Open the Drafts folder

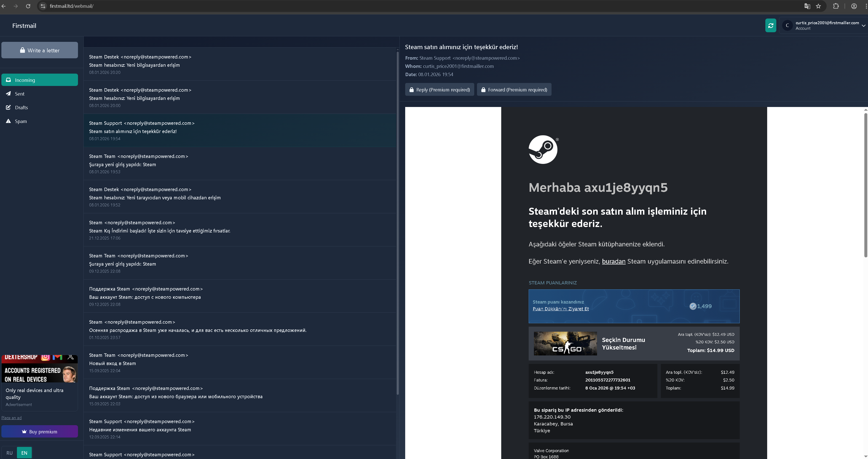40,107
